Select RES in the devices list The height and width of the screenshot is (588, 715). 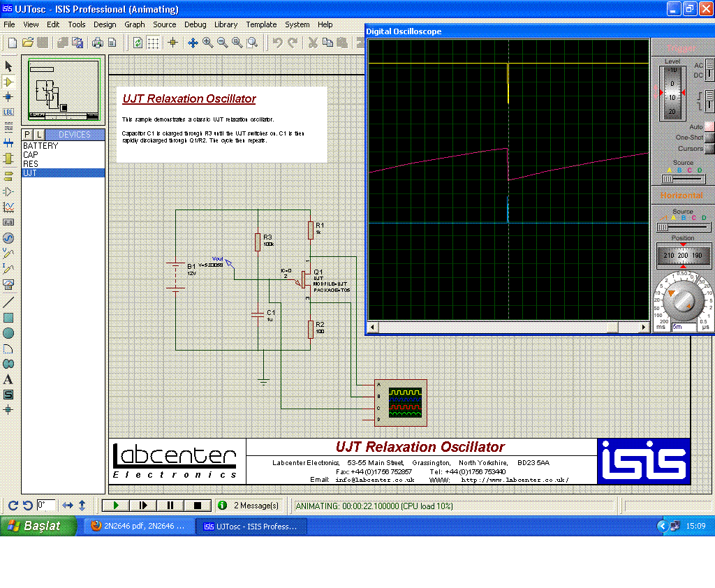point(64,164)
